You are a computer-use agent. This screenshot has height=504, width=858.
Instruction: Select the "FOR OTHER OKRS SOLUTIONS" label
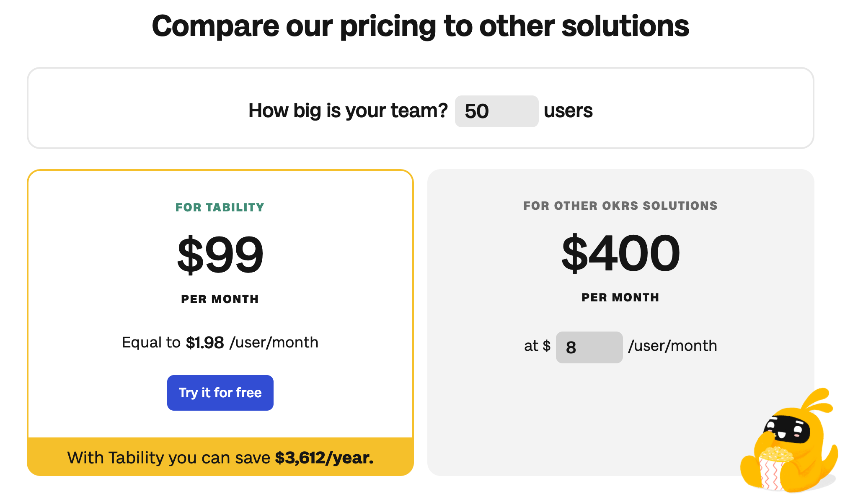(x=620, y=206)
